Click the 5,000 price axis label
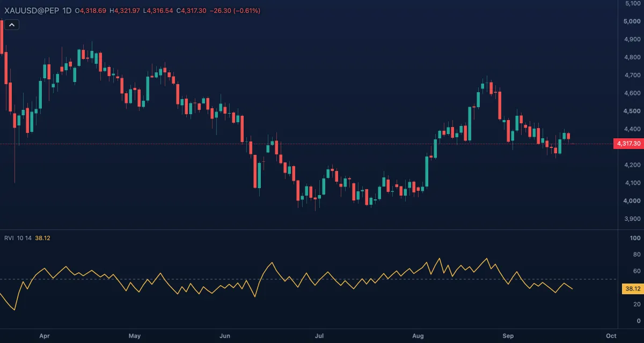644x343 pixels. click(x=633, y=21)
